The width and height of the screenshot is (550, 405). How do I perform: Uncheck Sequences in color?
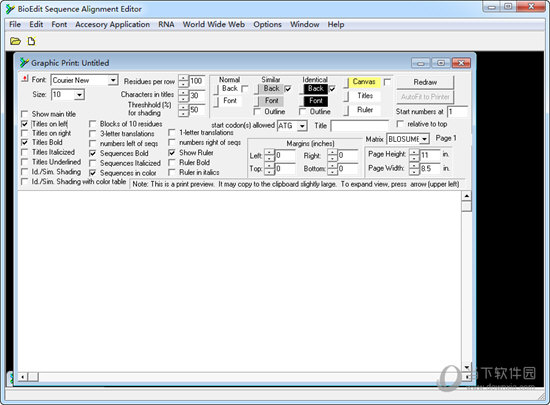[x=93, y=173]
